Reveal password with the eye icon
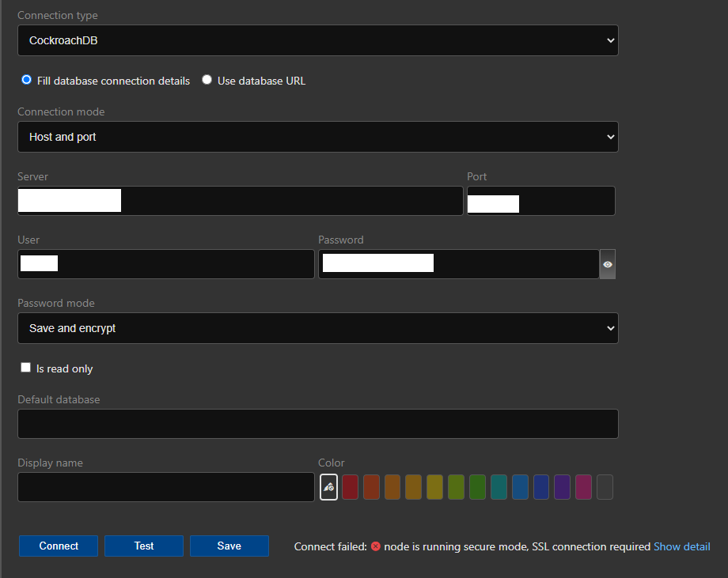This screenshot has width=728, height=578. click(607, 264)
